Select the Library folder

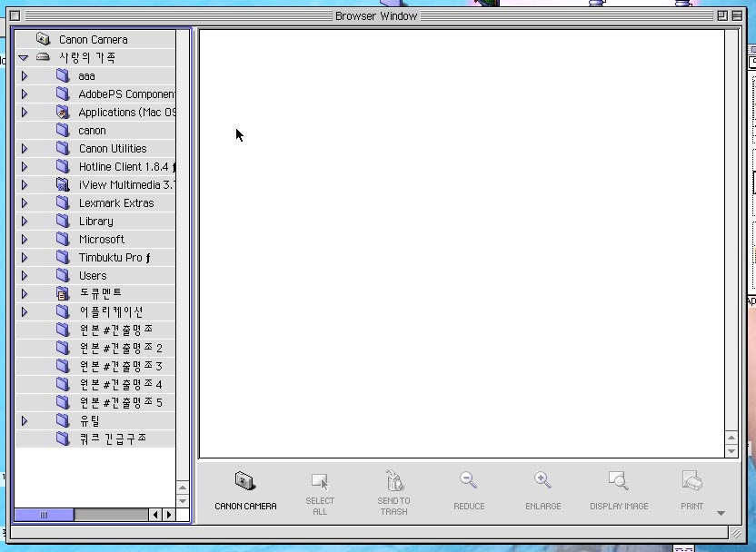95,222
